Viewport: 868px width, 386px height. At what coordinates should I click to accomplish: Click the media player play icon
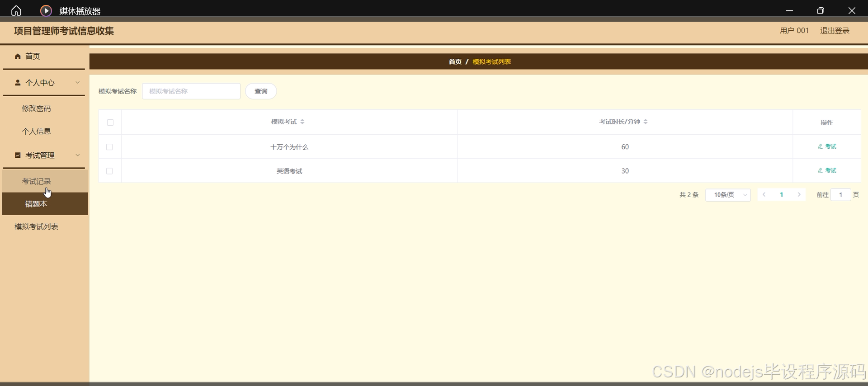click(46, 10)
